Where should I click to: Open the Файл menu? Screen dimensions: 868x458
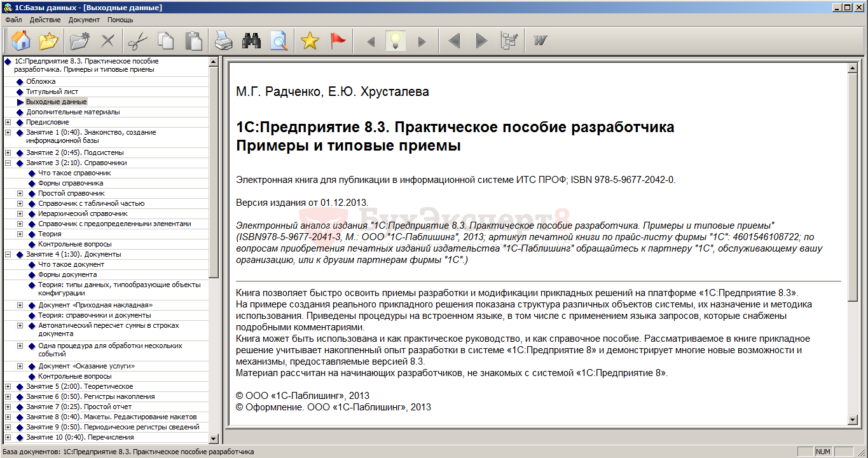13,20
